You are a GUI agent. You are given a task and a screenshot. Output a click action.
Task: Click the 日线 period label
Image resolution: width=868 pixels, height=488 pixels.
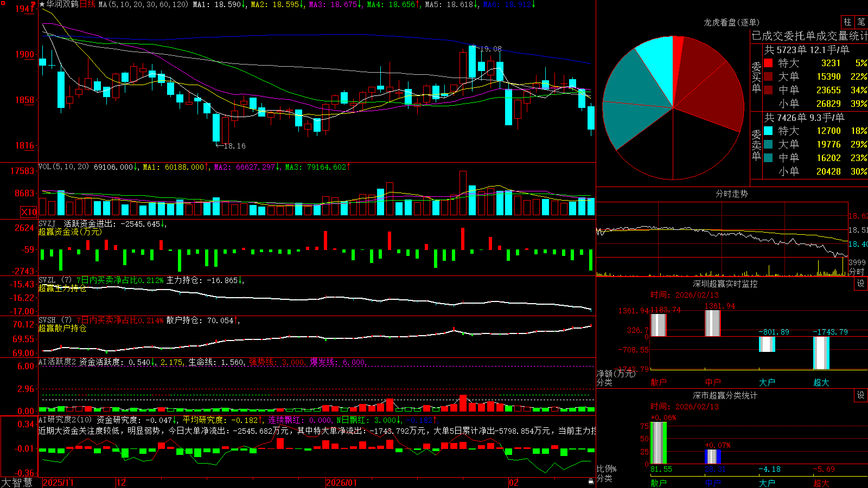pyautogui.click(x=87, y=4)
